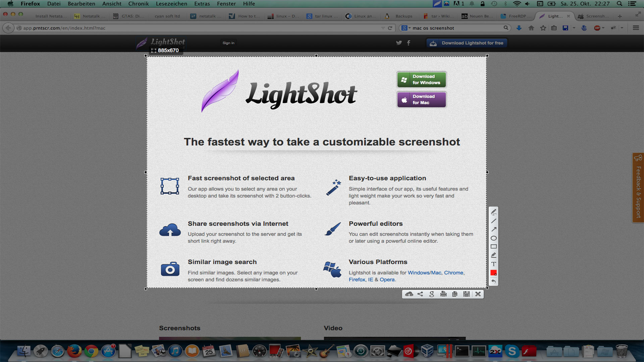Viewport: 644px width, 362px height.
Task: Click Download for Mac button
Action: pyautogui.click(x=421, y=99)
